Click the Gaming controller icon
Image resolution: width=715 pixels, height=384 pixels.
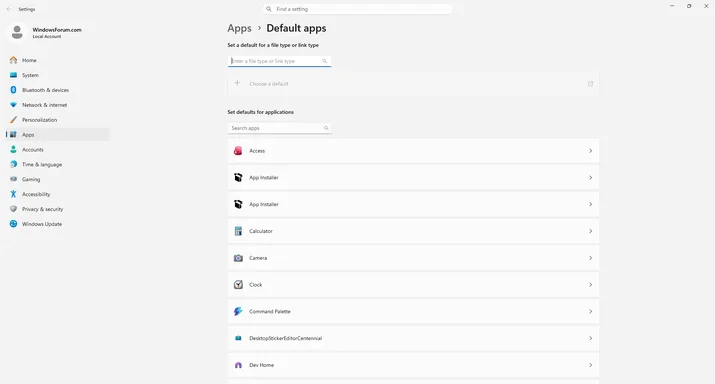[x=13, y=179]
